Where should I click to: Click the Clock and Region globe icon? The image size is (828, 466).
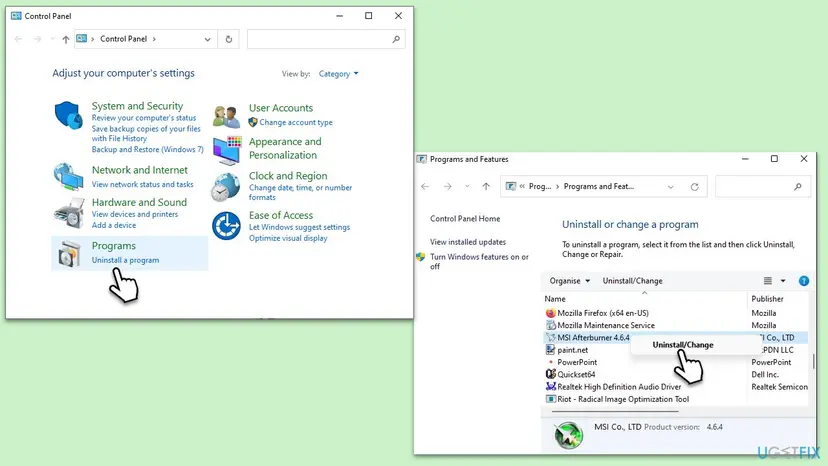(x=226, y=188)
